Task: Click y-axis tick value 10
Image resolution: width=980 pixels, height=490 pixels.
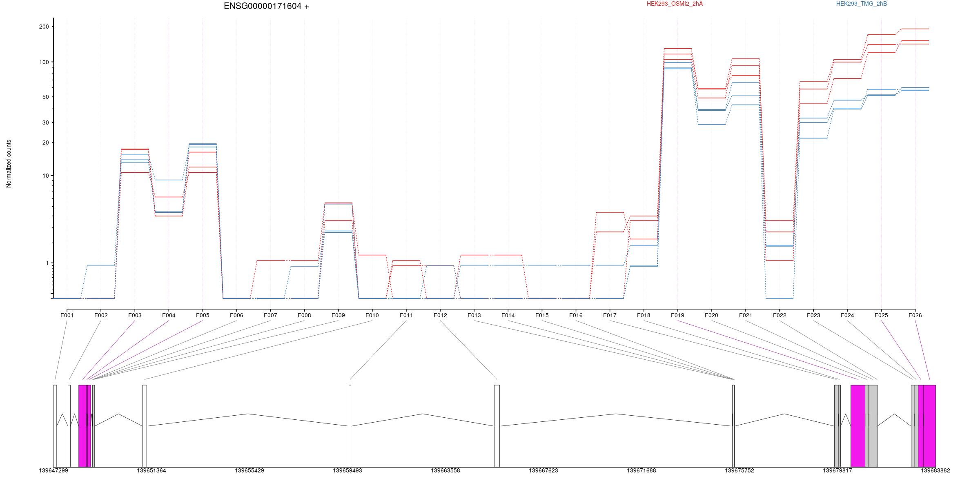Action: coord(46,176)
